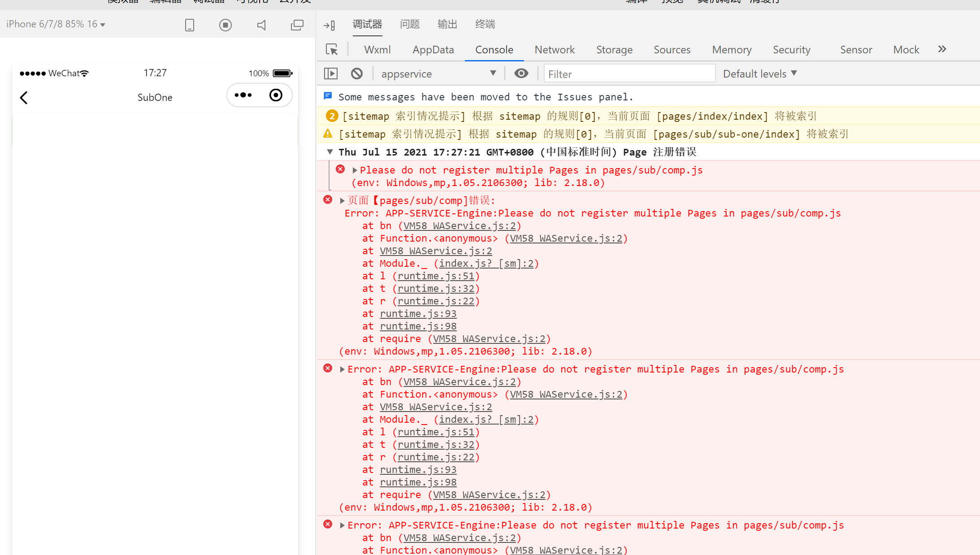
Task: Open the mini program three-dots menu
Action: tap(243, 95)
